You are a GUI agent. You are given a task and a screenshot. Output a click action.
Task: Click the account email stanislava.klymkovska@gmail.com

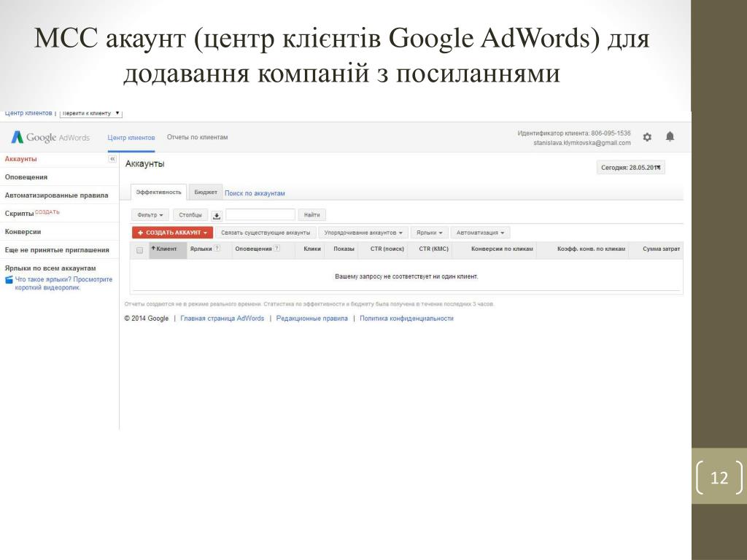point(581,143)
